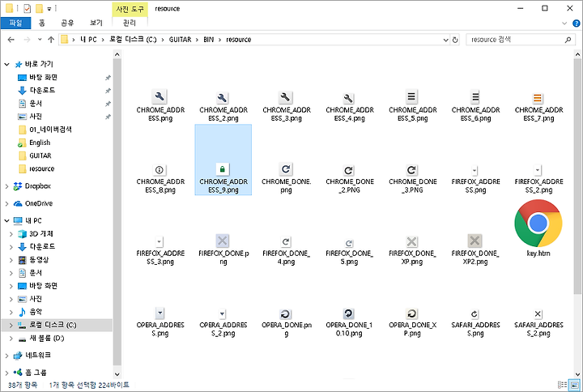
Task: Select the CHROME_ADDRESS.png wrench file
Action: coord(160,106)
